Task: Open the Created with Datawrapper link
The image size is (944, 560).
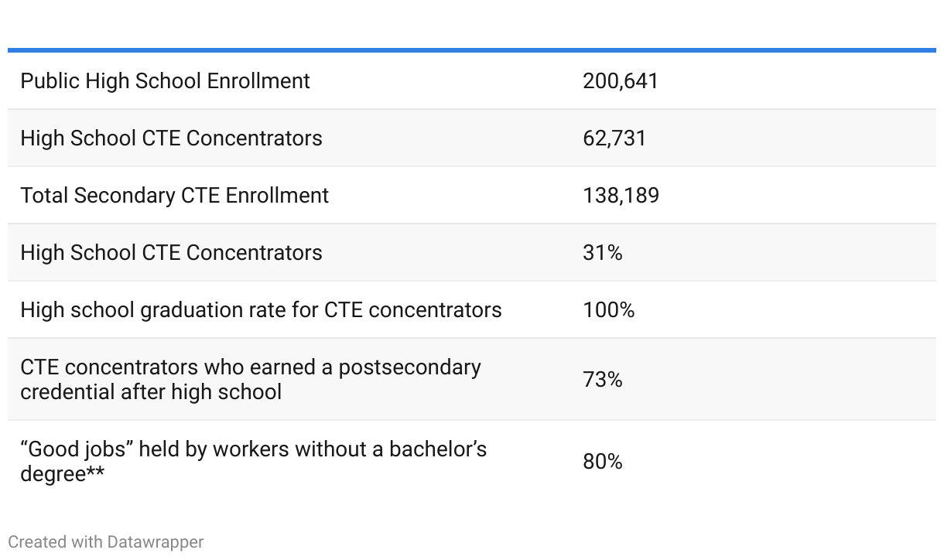Action: [x=106, y=542]
